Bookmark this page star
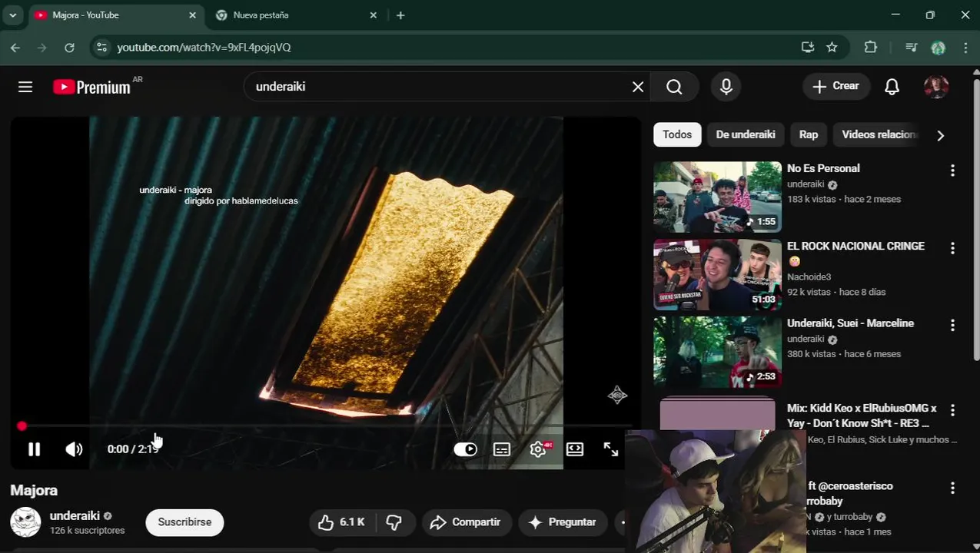 point(832,48)
